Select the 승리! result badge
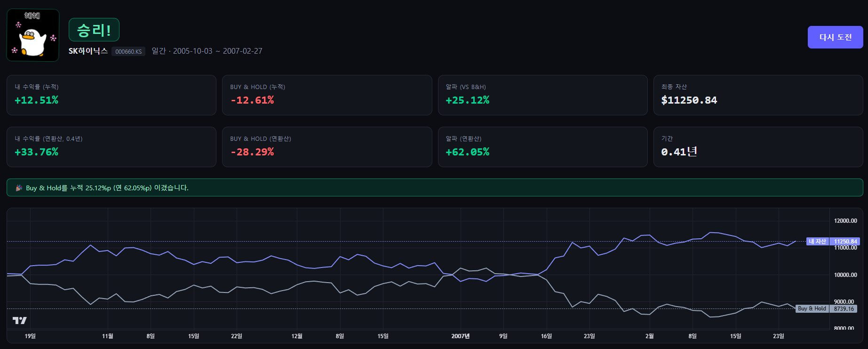 tap(94, 30)
